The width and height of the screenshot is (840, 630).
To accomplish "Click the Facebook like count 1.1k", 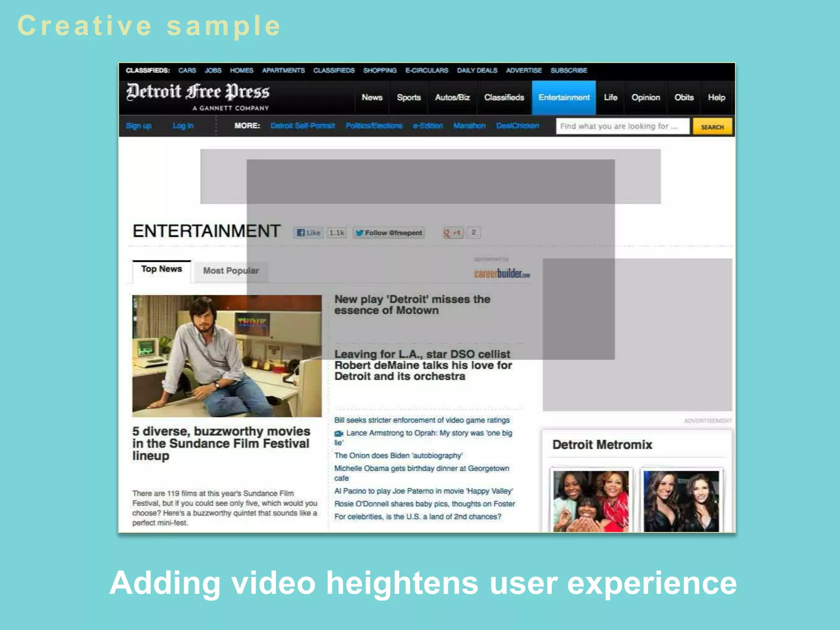I will click(x=337, y=233).
